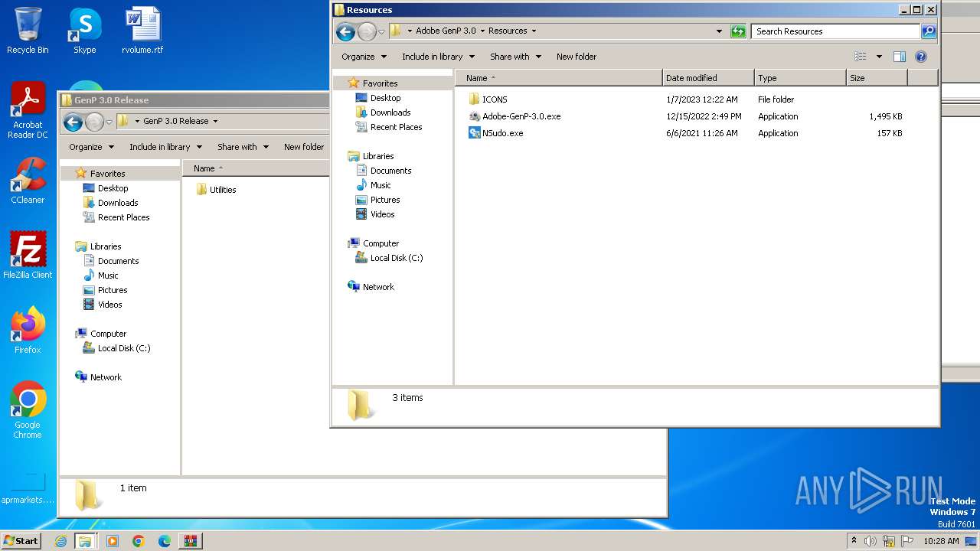Show hidden system tray icons
Screen dimensions: 980x551
pyautogui.click(x=854, y=541)
